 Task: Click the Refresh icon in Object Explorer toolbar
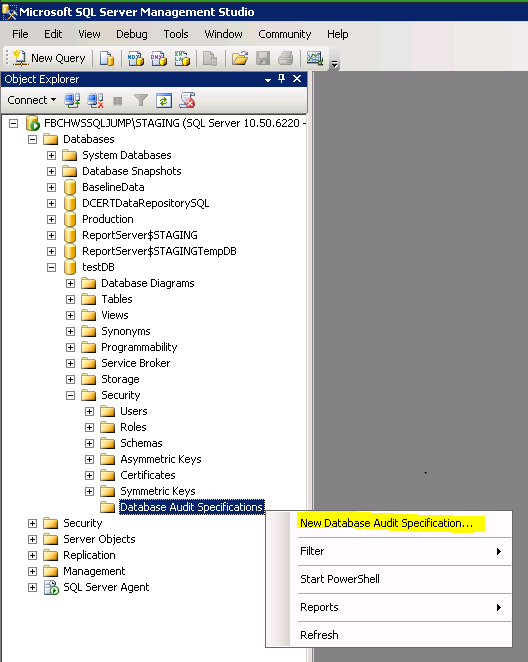pyautogui.click(x=164, y=100)
